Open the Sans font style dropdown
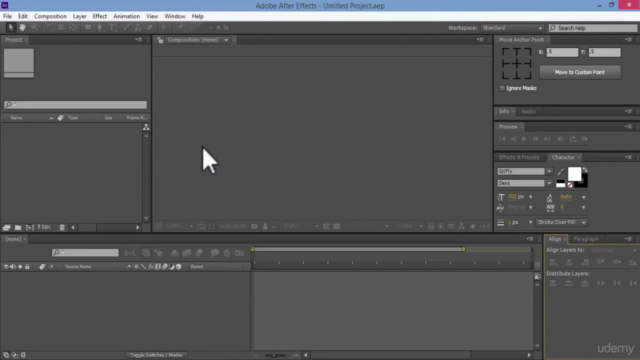Image resolution: width=640 pixels, height=360 pixels. click(549, 183)
